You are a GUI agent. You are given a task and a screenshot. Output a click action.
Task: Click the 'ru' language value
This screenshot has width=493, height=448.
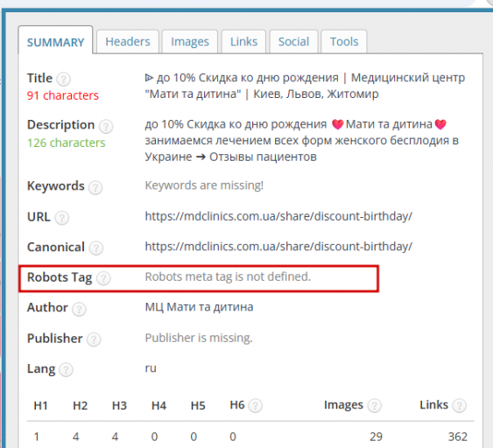[151, 367]
